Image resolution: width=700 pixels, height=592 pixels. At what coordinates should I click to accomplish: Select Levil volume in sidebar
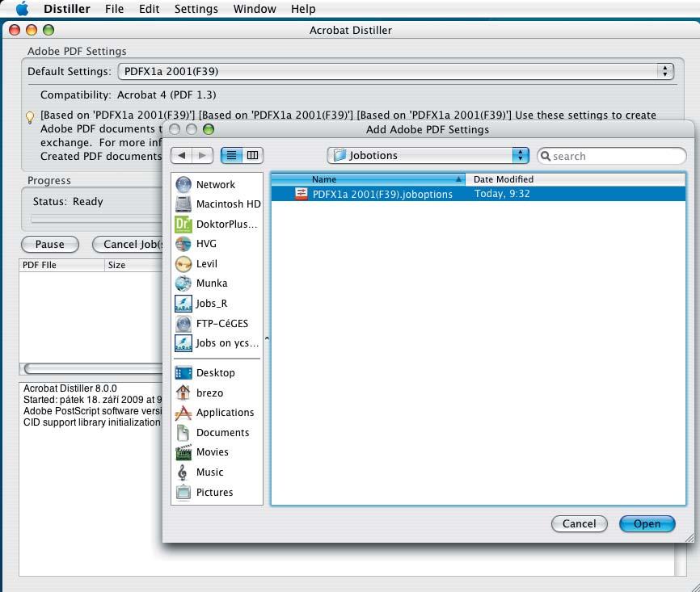(x=217, y=263)
